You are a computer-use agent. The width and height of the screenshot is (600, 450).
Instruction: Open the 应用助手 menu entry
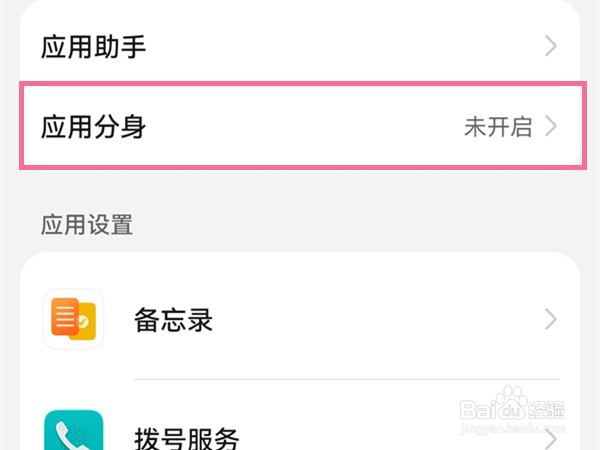pyautogui.click(x=94, y=46)
